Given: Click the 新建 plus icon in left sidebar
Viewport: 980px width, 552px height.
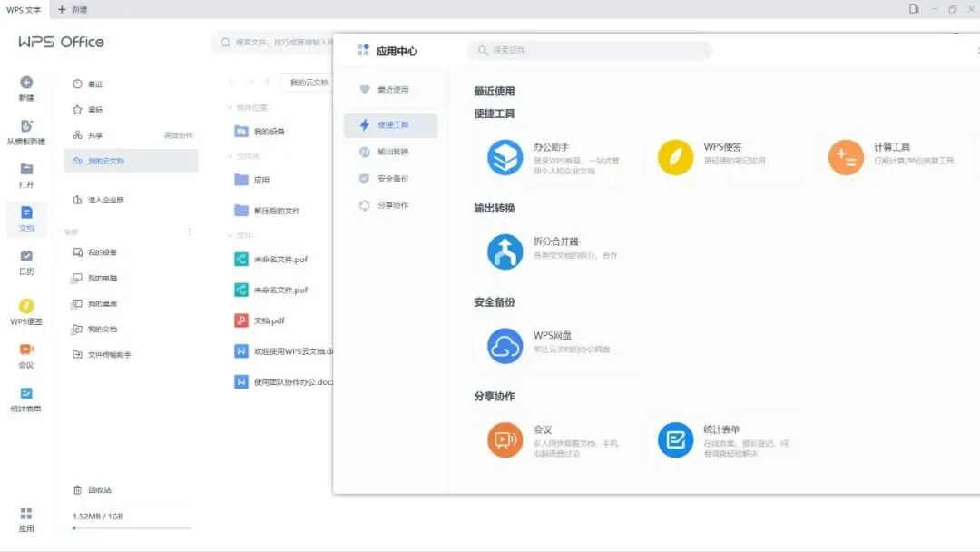Looking at the screenshot, I should (x=26, y=83).
